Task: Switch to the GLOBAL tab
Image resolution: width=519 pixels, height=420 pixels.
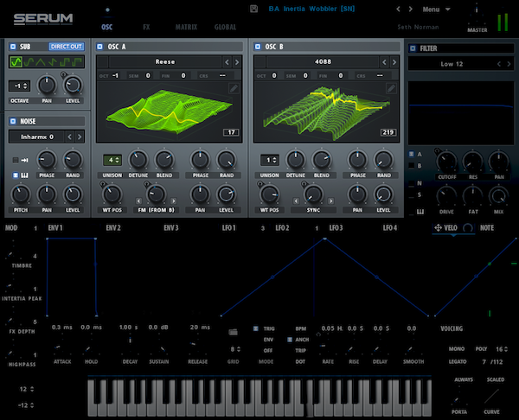Action: click(225, 27)
